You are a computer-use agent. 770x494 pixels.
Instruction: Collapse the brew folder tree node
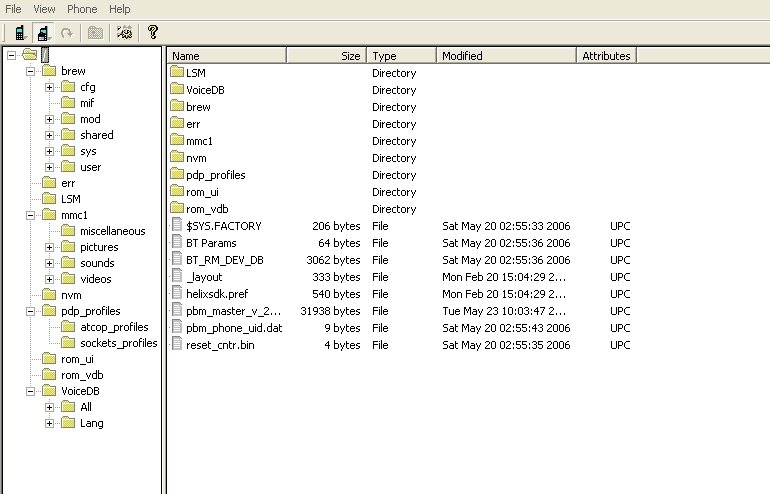pos(30,71)
